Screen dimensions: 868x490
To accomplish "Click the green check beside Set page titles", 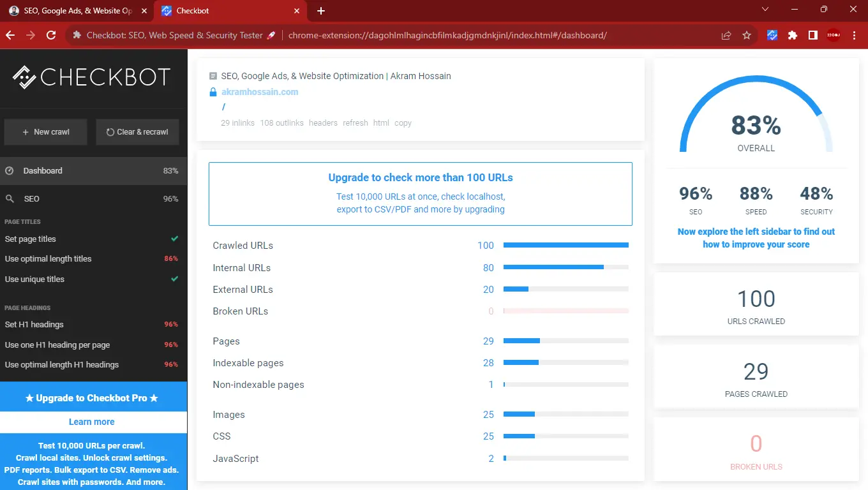I will click(174, 239).
